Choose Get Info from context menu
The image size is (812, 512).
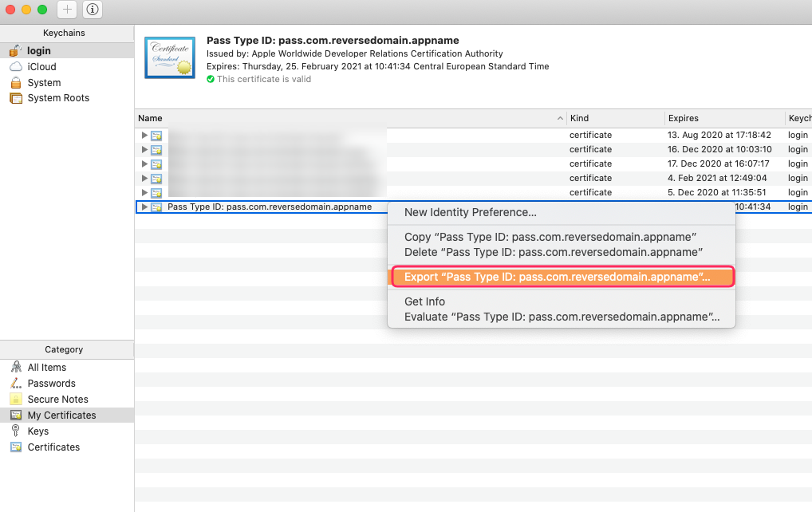click(562, 301)
